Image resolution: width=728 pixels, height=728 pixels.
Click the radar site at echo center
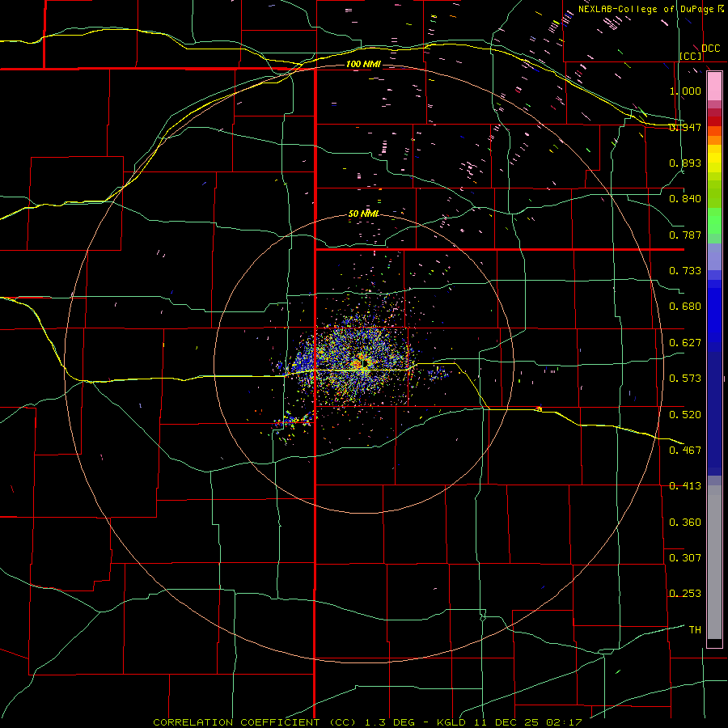point(366,362)
